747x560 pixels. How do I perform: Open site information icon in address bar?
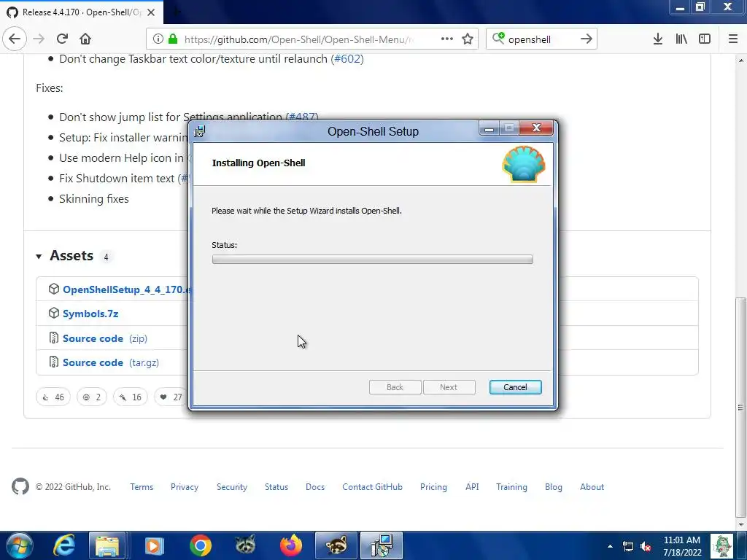[158, 39]
